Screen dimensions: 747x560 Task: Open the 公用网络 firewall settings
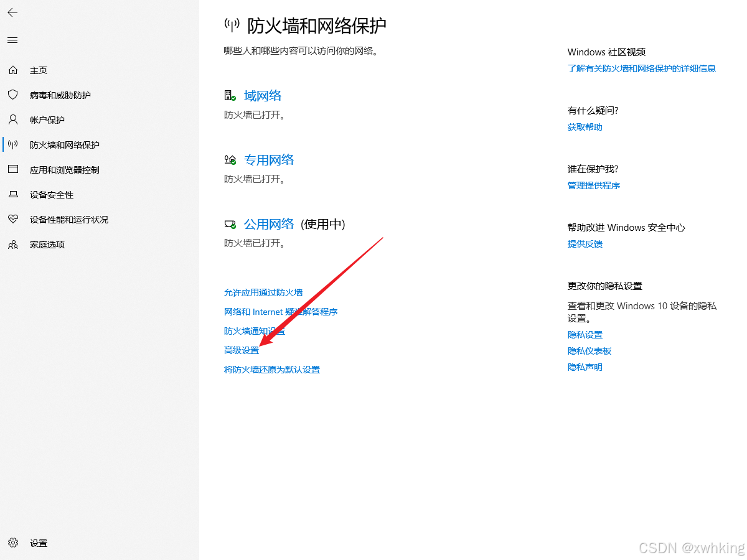click(268, 224)
